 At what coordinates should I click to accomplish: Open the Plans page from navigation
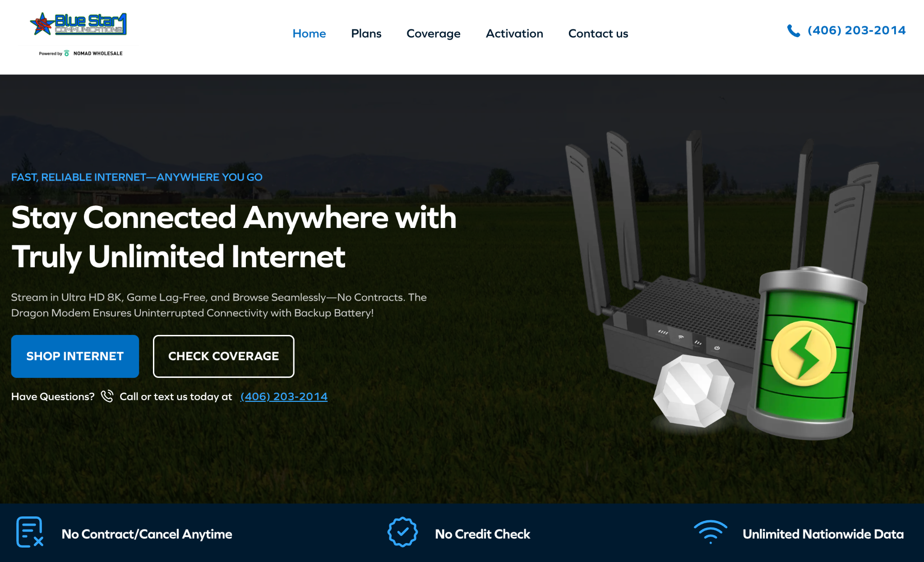pos(366,33)
